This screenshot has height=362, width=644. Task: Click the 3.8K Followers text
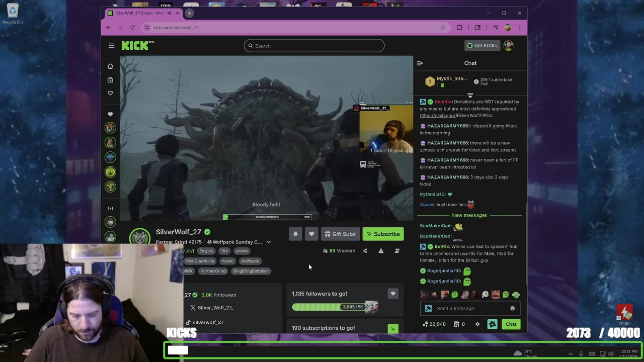point(218,295)
